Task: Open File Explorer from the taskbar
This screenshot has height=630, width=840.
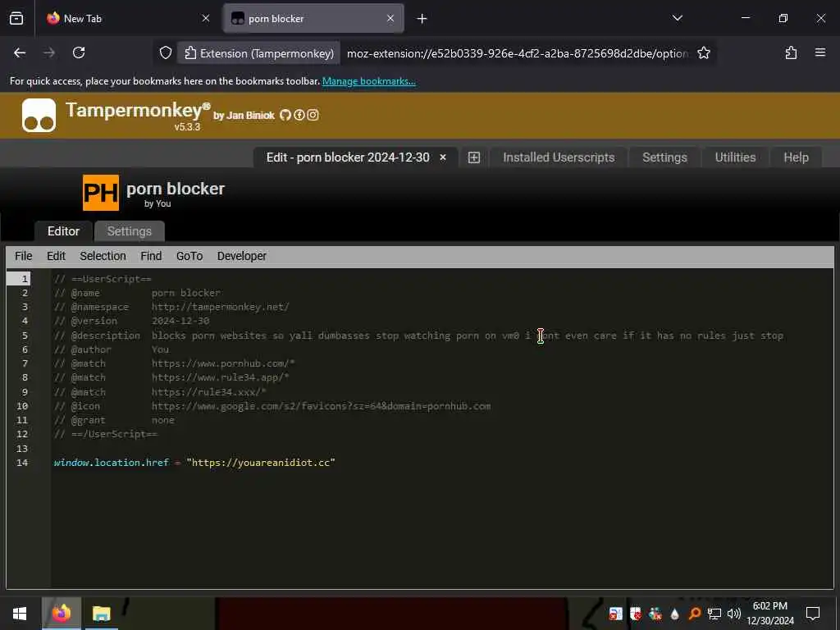Action: (101, 614)
